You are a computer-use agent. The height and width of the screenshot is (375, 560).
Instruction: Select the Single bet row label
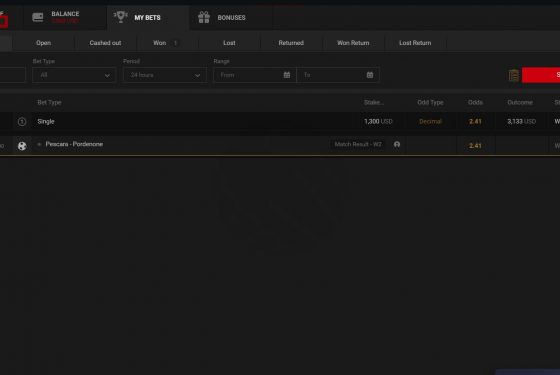[x=46, y=121]
